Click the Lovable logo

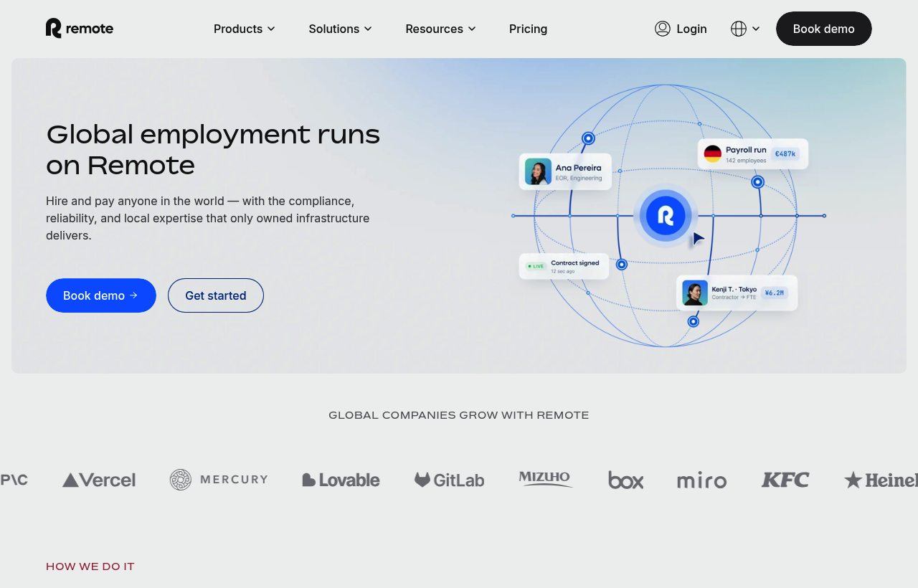341,480
